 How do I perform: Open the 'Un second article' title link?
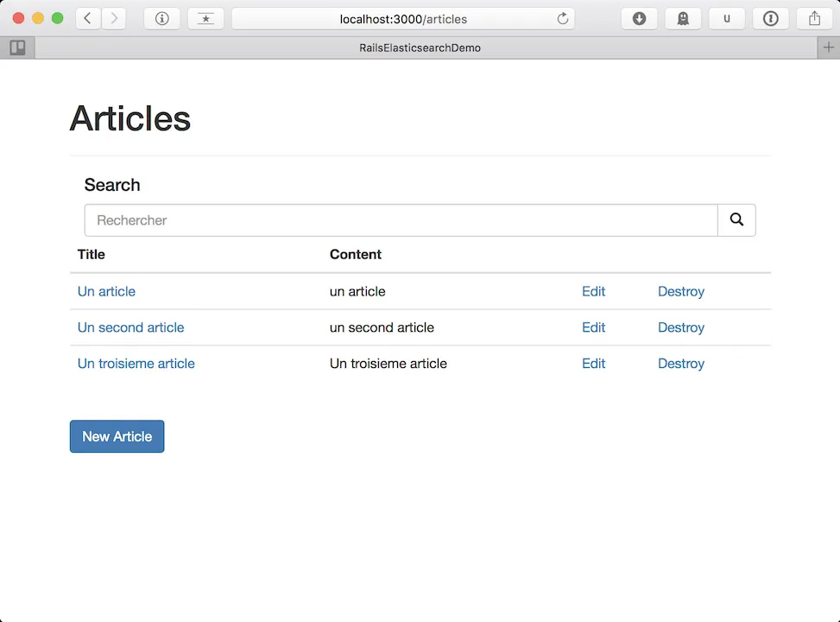(130, 327)
